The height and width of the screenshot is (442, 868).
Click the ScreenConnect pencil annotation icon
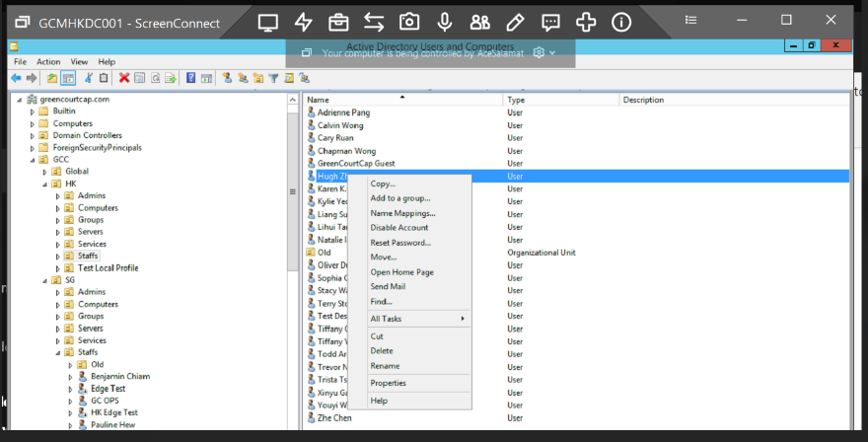coord(515,22)
